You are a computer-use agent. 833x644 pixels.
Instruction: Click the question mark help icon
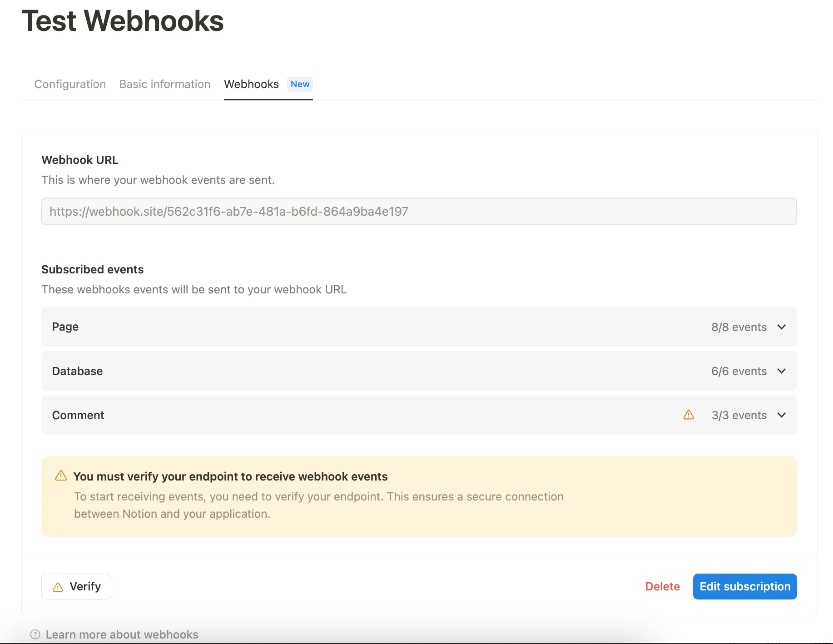tap(35, 634)
